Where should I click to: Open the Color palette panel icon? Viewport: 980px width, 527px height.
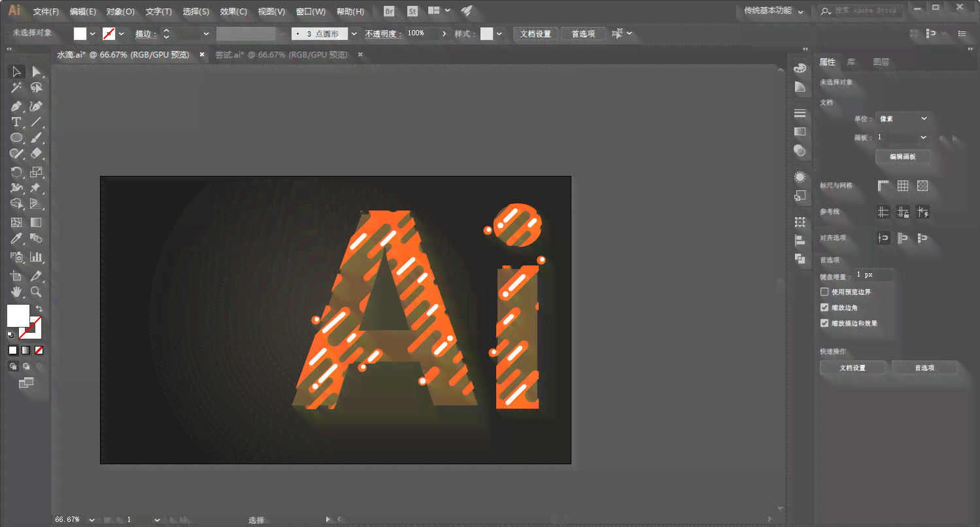(800, 68)
